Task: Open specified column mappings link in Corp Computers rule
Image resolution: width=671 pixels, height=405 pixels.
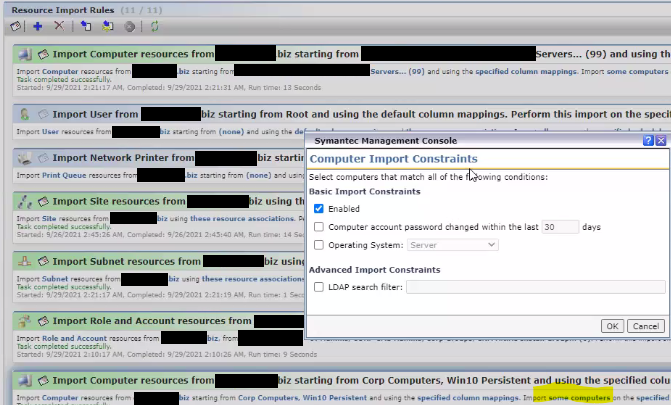Action: pos(468,398)
